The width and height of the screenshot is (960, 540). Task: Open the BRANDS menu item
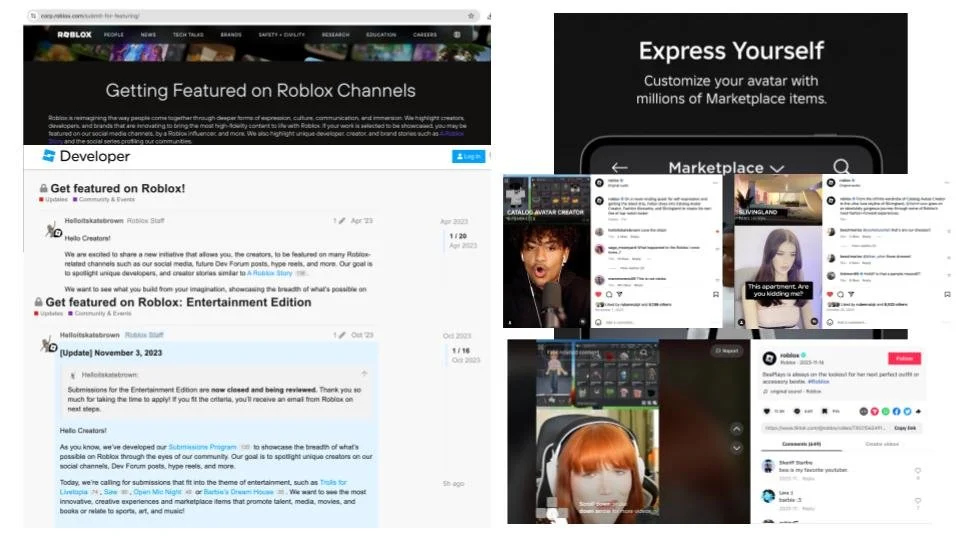[231, 35]
